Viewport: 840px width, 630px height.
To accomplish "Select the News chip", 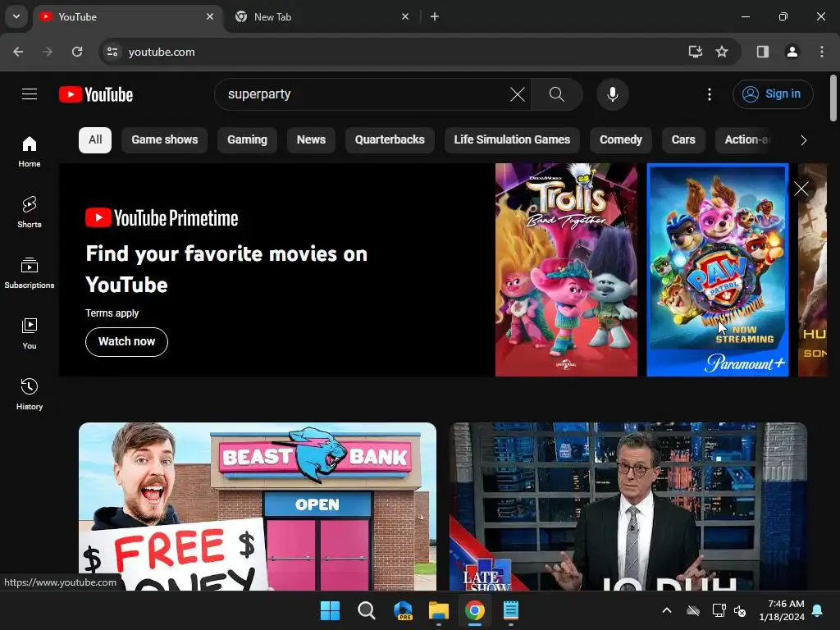I will tap(311, 139).
